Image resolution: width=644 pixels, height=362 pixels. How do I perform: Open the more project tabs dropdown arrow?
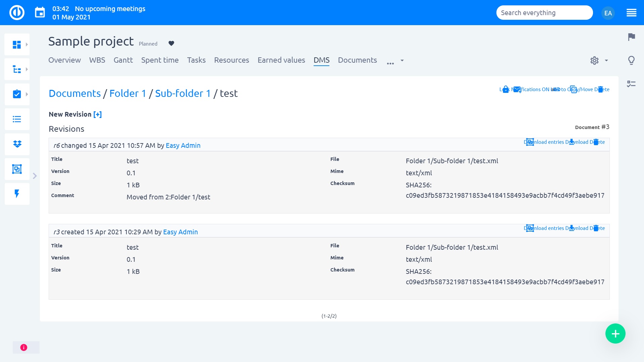[402, 61]
